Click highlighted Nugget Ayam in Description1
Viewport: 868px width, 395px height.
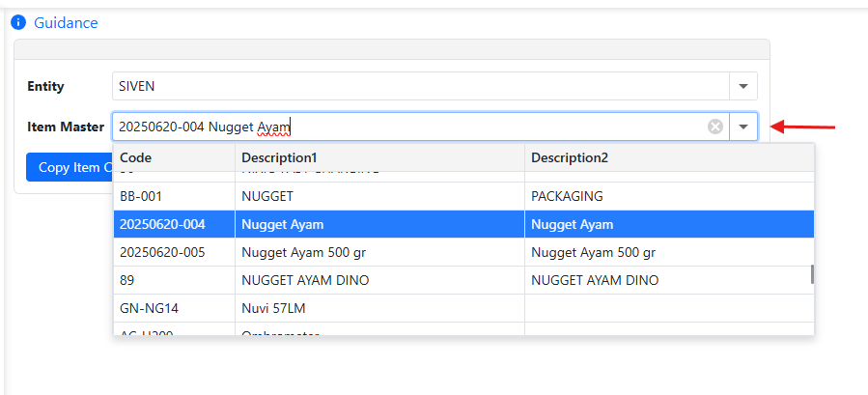coord(379,224)
